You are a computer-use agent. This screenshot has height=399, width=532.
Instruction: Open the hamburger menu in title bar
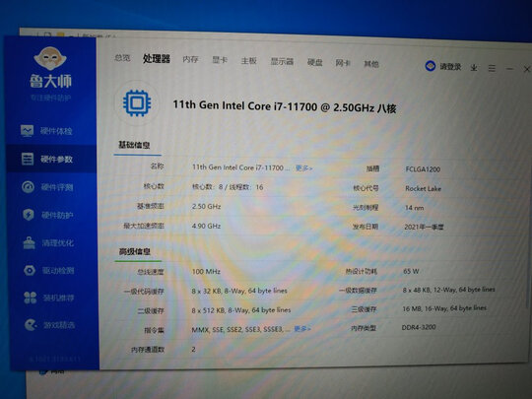click(x=492, y=68)
